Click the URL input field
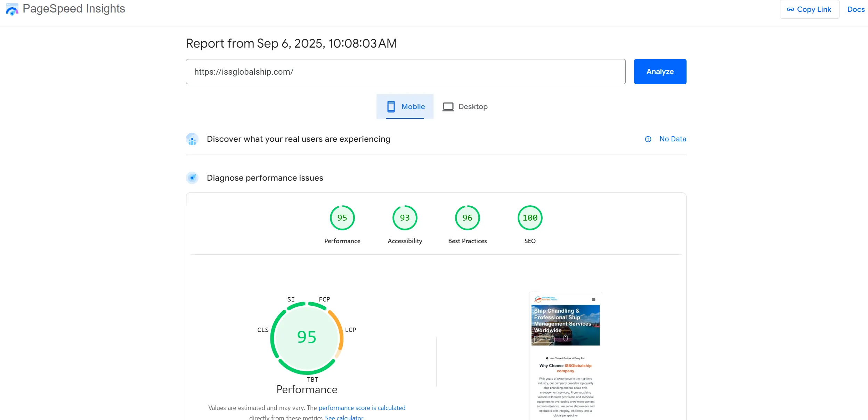The image size is (868, 420). pos(406,72)
